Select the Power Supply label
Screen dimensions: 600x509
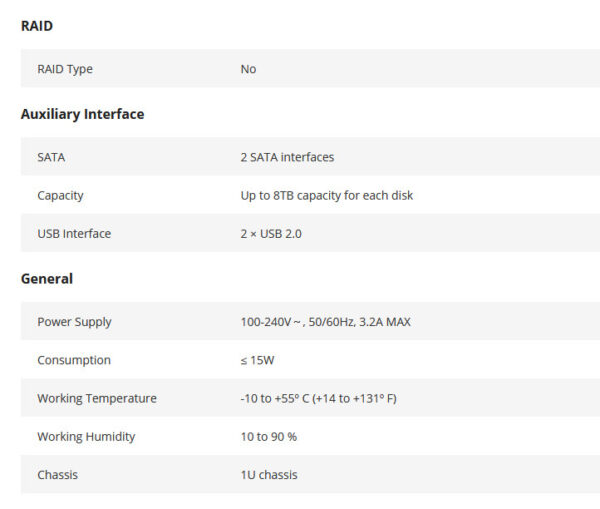point(75,322)
